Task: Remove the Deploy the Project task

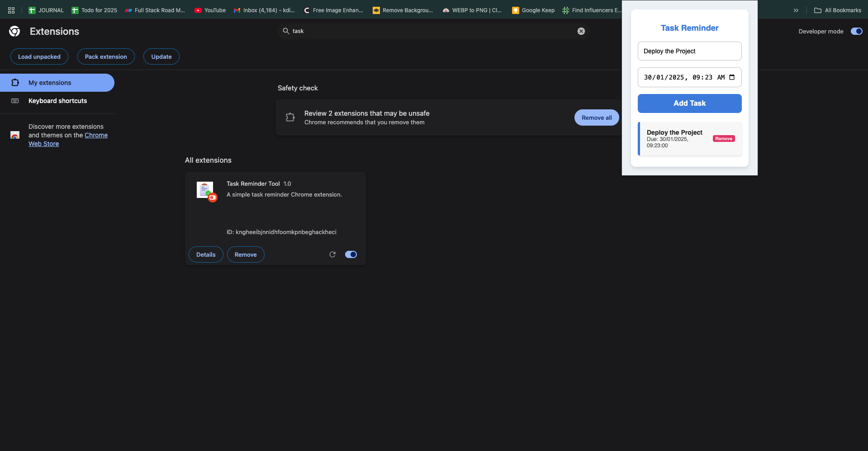Action: (724, 139)
